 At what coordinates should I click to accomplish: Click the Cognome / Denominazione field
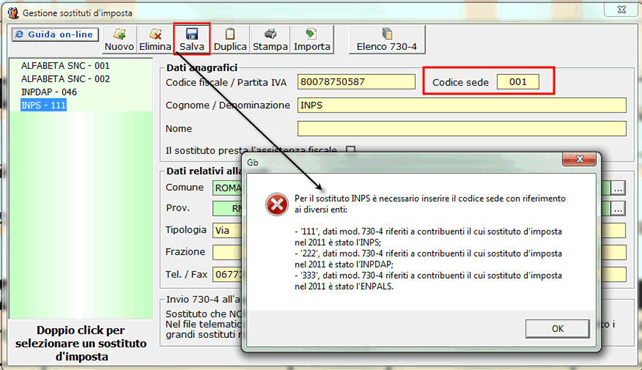(462, 105)
